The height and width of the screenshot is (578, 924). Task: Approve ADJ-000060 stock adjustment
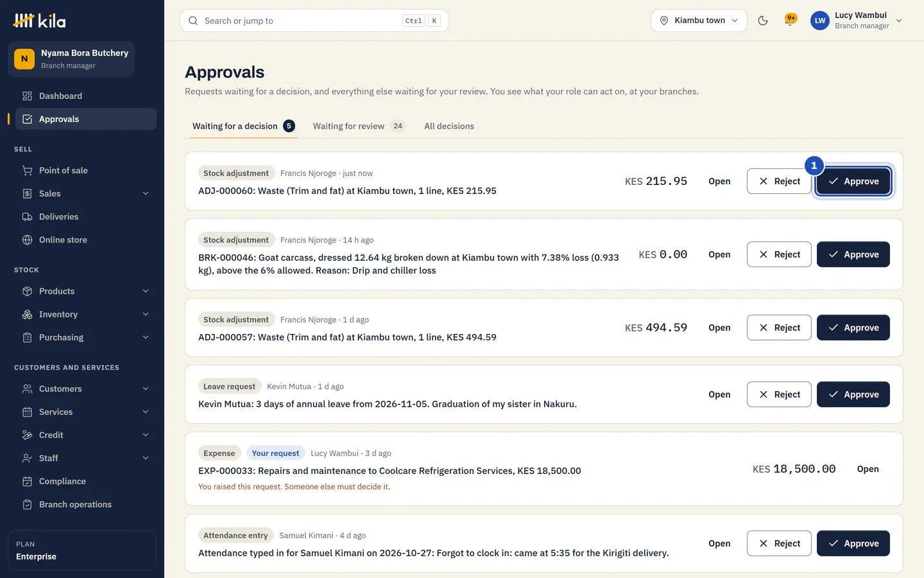pos(853,181)
